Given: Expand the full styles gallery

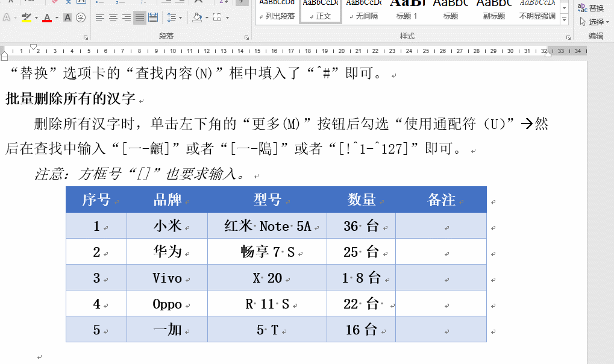Looking at the screenshot, I should (564, 19).
